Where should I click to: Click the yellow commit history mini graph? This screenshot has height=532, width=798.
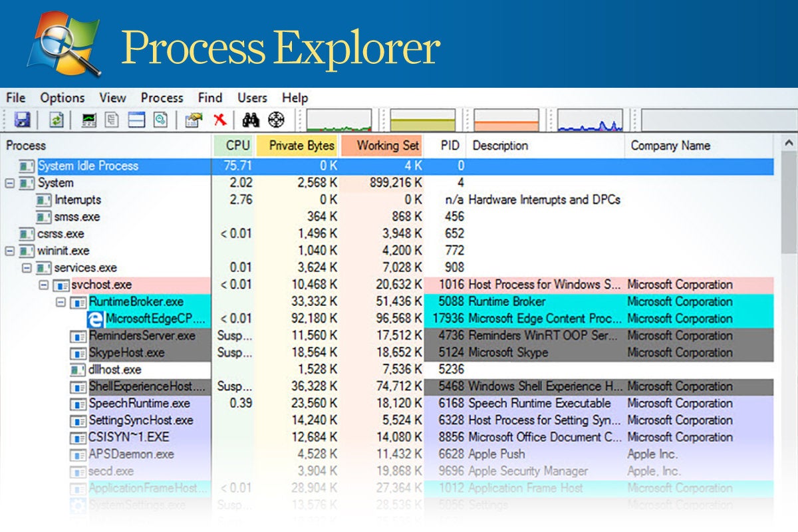(x=422, y=120)
